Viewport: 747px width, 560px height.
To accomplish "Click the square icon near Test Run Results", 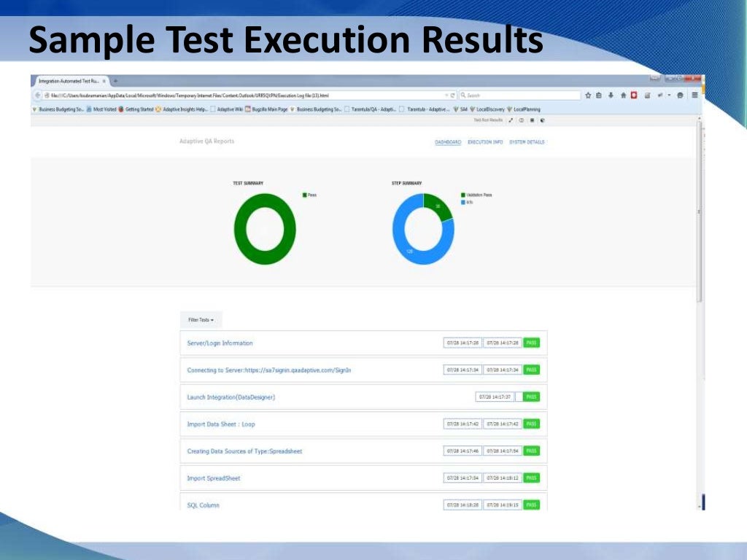I will (532, 120).
